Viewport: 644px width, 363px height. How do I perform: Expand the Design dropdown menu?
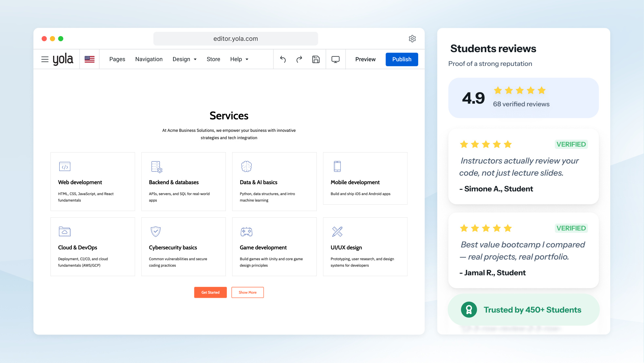pos(185,59)
